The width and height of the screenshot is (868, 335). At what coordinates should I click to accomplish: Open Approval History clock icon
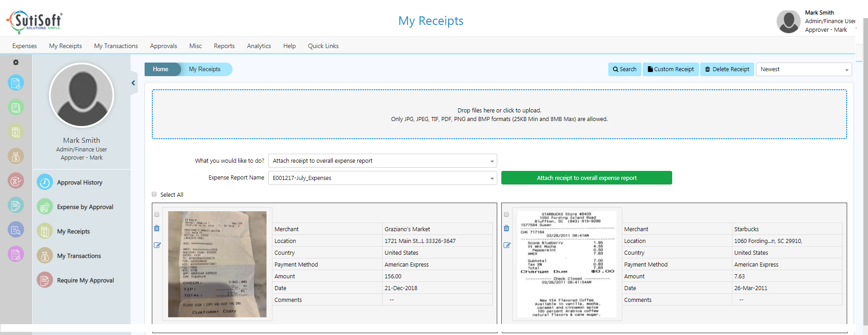(45, 182)
